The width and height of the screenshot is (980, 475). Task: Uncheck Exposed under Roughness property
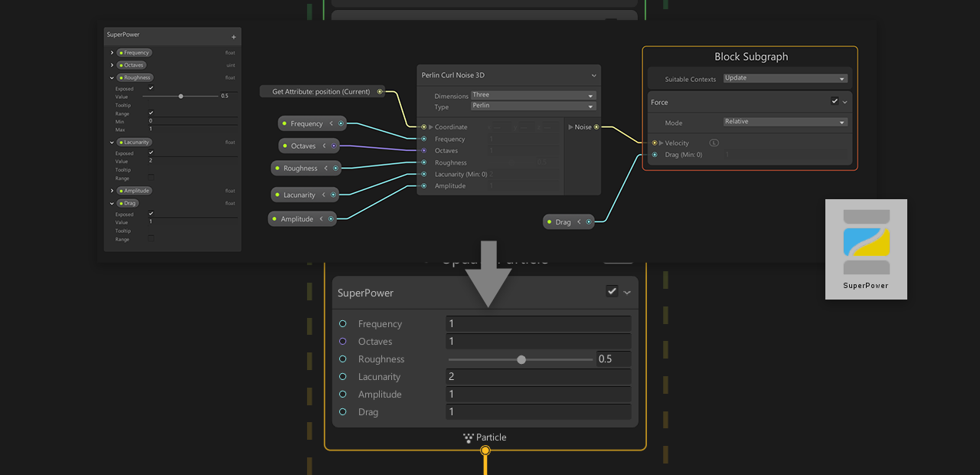[x=151, y=88]
